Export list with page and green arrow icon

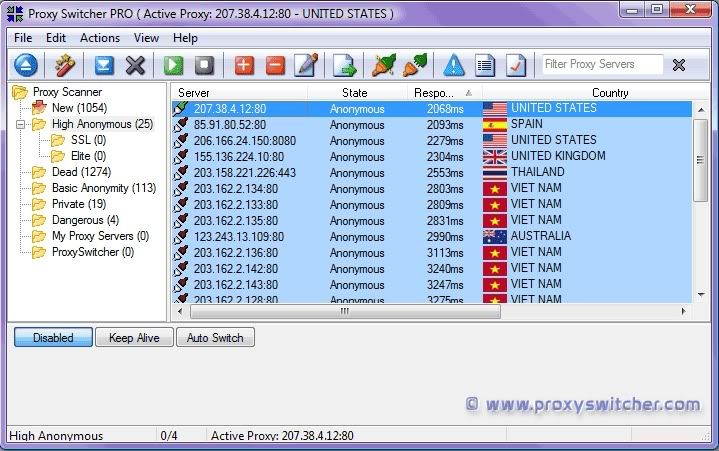coord(345,65)
